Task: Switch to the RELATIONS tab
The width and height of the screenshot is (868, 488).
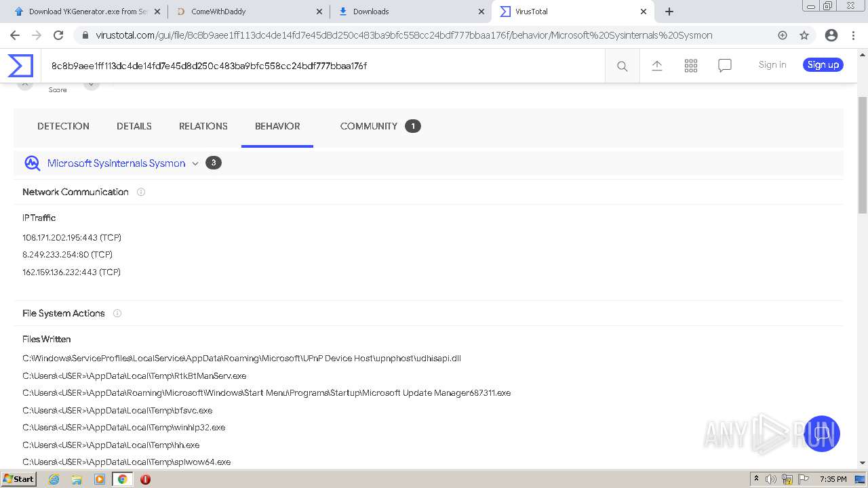Action: pyautogui.click(x=203, y=126)
